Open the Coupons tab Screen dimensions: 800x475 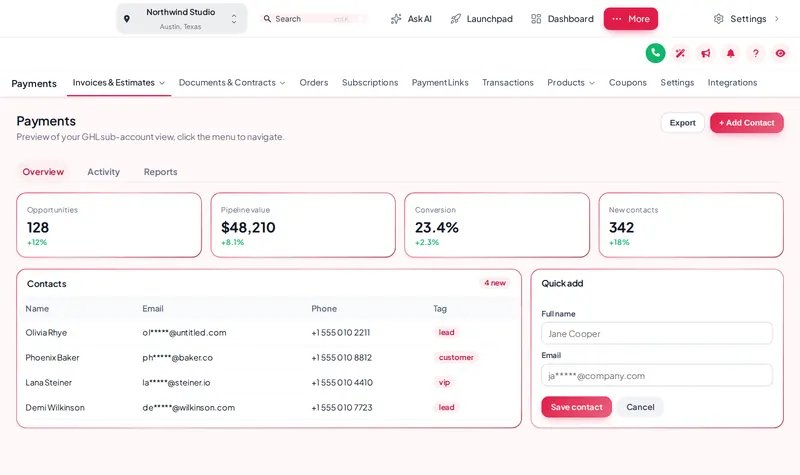point(628,83)
